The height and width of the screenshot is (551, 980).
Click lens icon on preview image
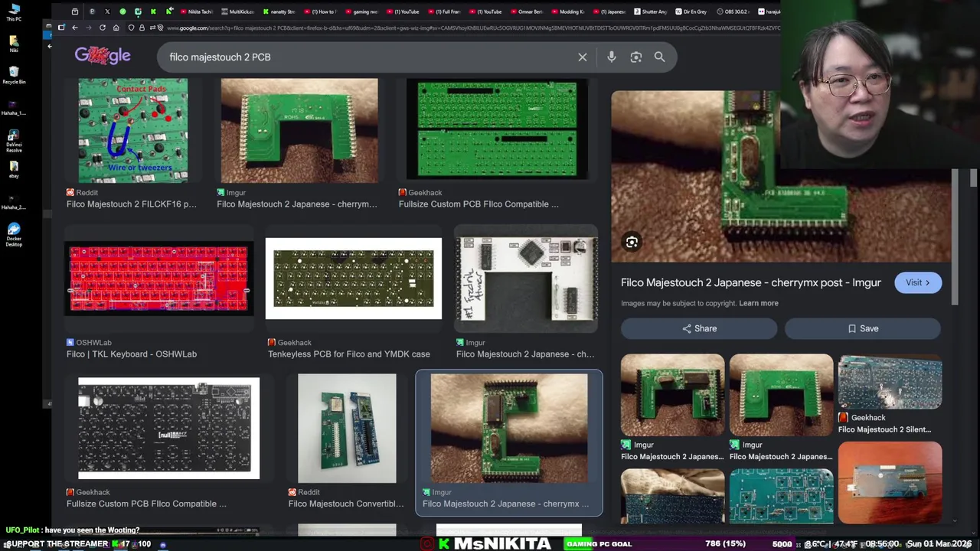(632, 243)
